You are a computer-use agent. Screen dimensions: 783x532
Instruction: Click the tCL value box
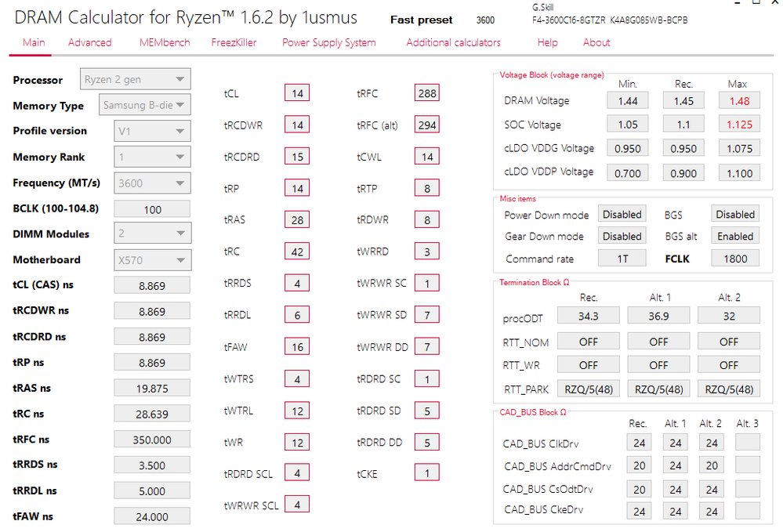click(297, 93)
